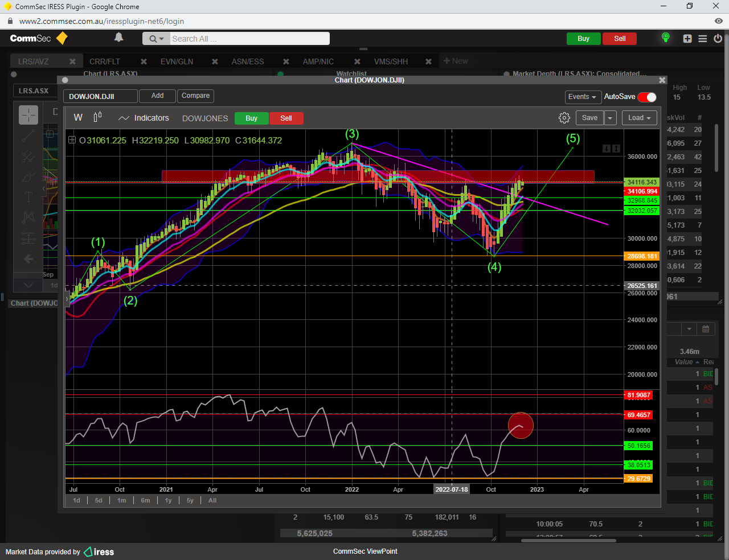
Task: Click the green Buy button in chart toolbar
Action: tap(251, 118)
